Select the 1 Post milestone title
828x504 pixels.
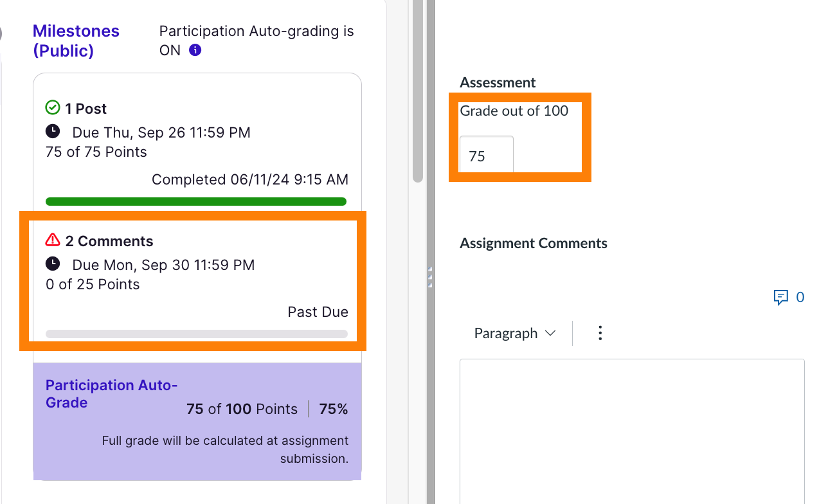pos(85,109)
